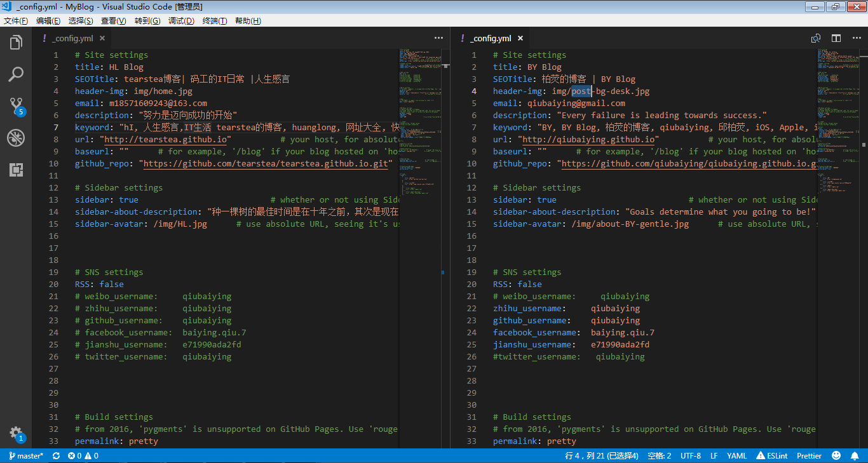
Task: Click 'email: m18571609243@163.com' line
Action: 141,104
